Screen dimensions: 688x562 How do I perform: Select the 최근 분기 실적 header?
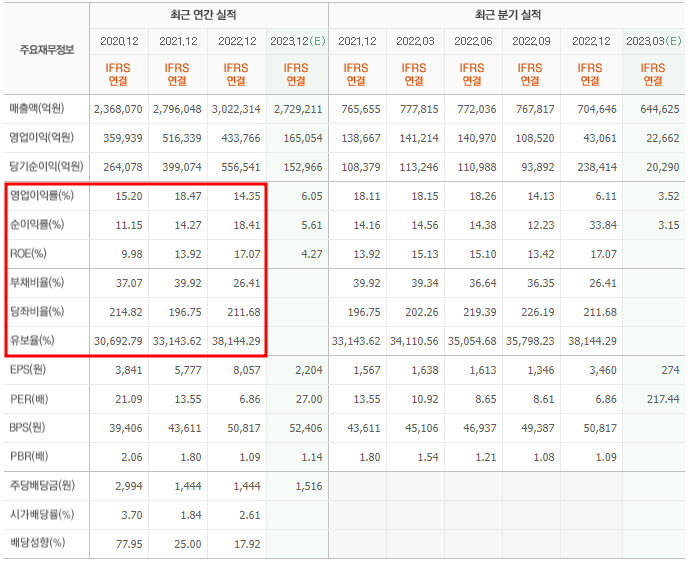pos(508,15)
